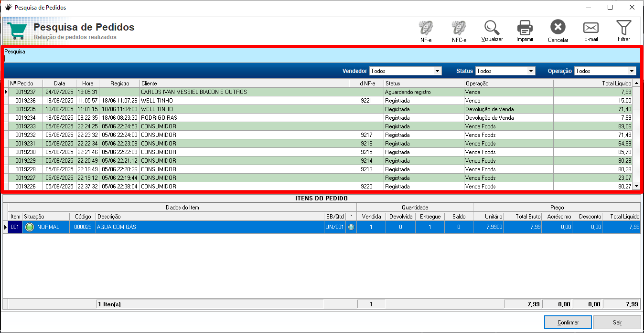
Task: Send order via E-mail icon
Action: tap(590, 28)
